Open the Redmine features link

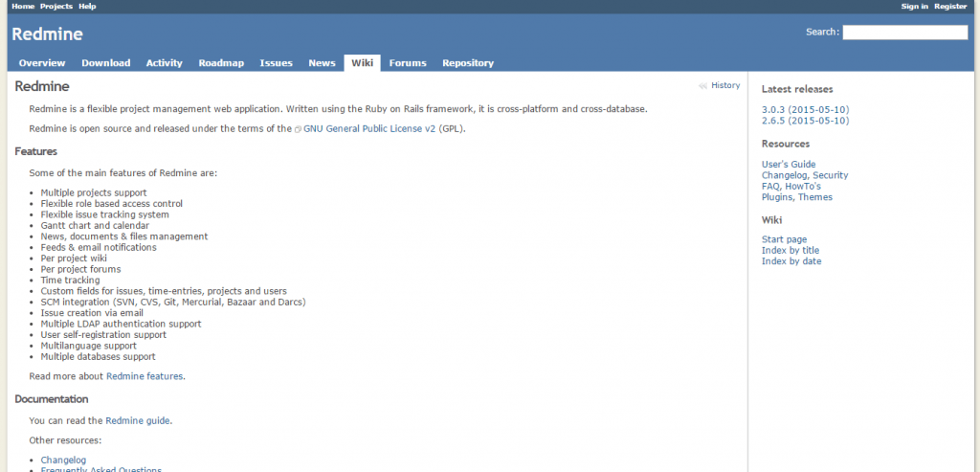point(145,376)
